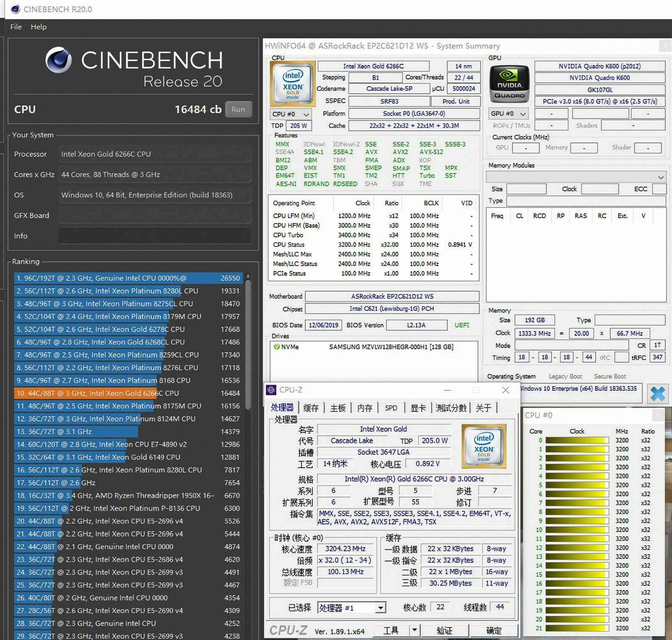Select ranking entry 2 scoring 19331
Viewport: 672px width, 640px height.
pyautogui.click(x=129, y=291)
